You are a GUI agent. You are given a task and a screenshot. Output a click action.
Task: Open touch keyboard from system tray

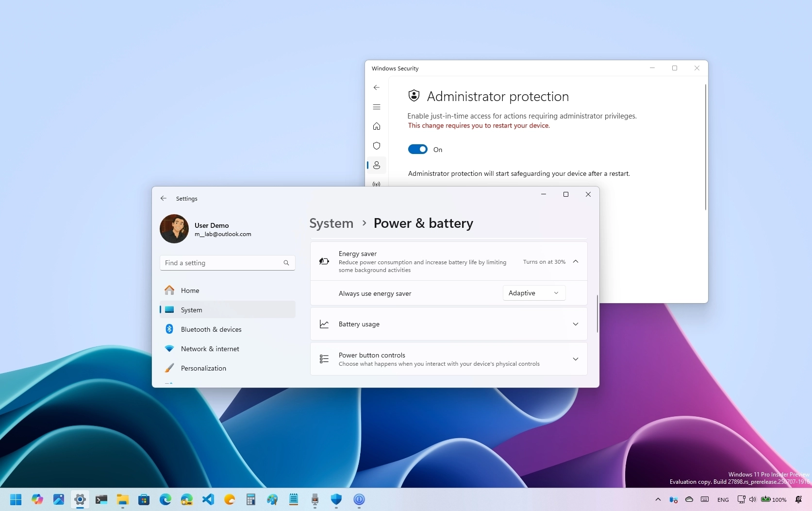pos(705,499)
